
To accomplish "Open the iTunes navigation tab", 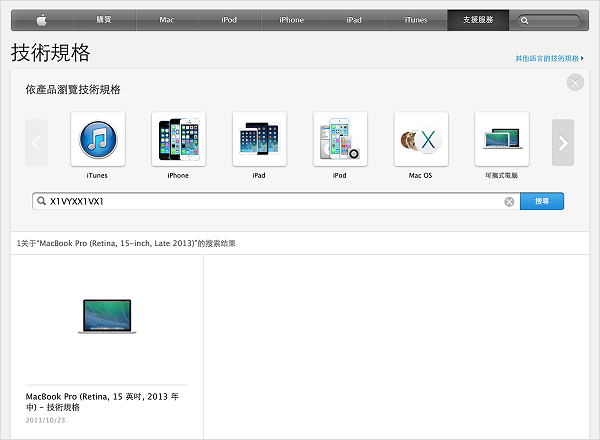I will [x=416, y=20].
